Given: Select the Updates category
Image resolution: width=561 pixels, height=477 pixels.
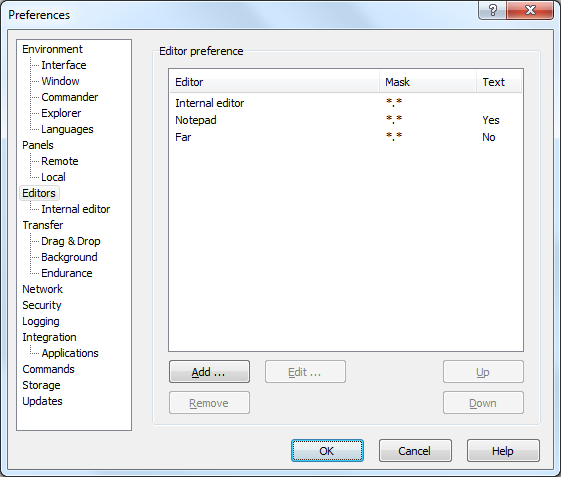Looking at the screenshot, I should click(42, 401).
